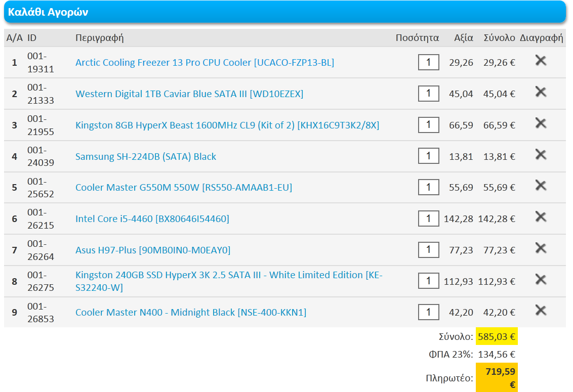Viewport: 573px width, 392px height.
Task: Open Kingston 240GB SSD HyperX 3K link
Action: click(x=229, y=281)
